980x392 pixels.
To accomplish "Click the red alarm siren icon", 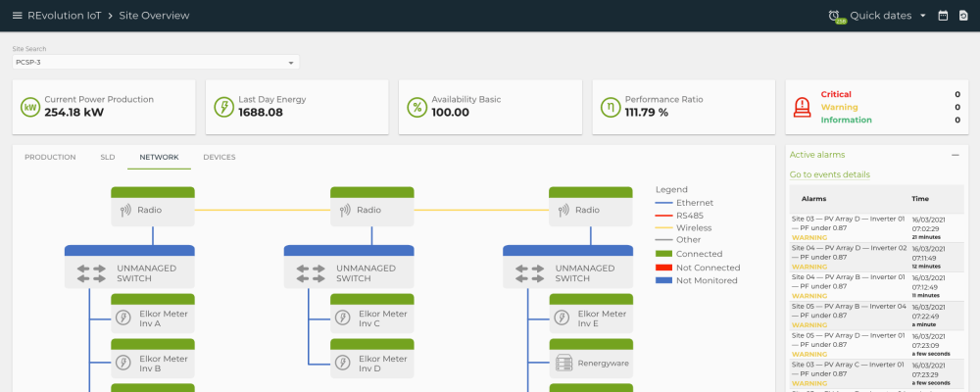I will pyautogui.click(x=803, y=107).
